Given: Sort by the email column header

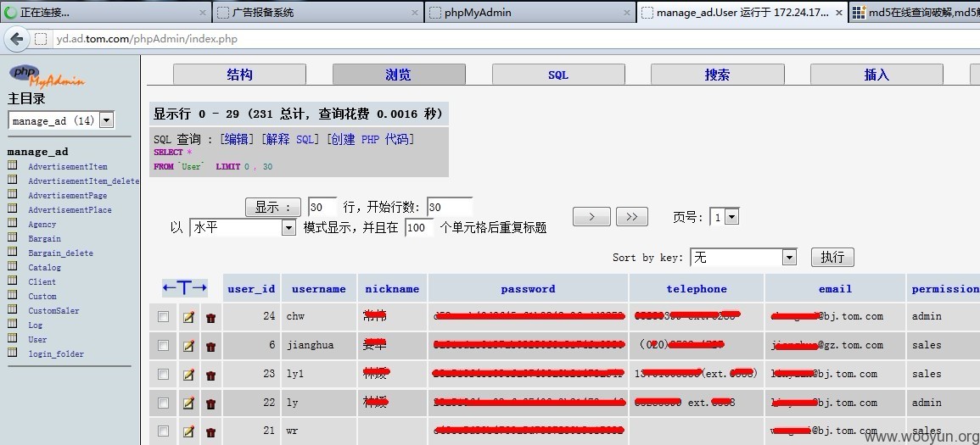Looking at the screenshot, I should (x=836, y=289).
